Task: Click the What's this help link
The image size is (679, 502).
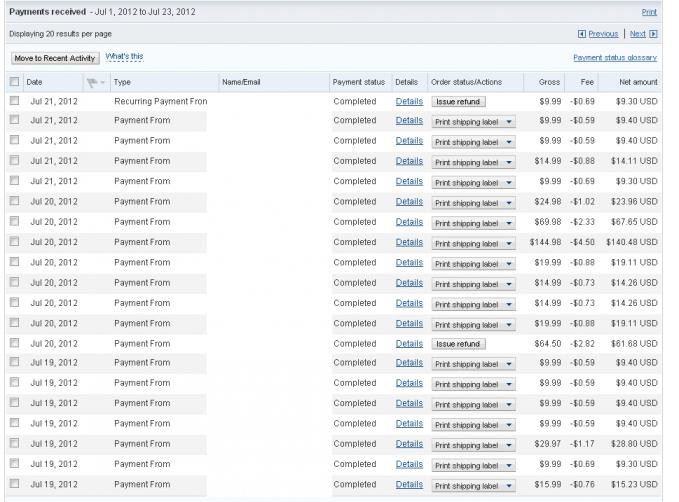Action: [124, 56]
